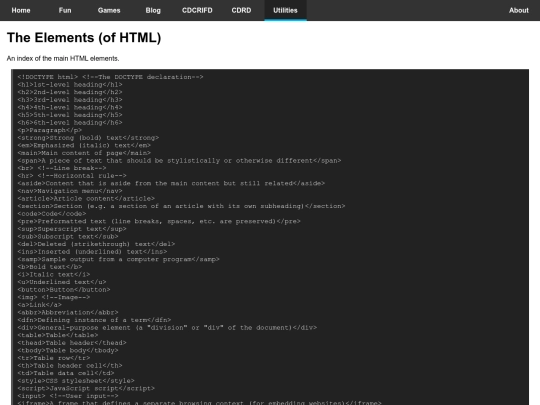The width and height of the screenshot is (540, 405).
Task: Click the aside content code line
Action: (x=171, y=183)
